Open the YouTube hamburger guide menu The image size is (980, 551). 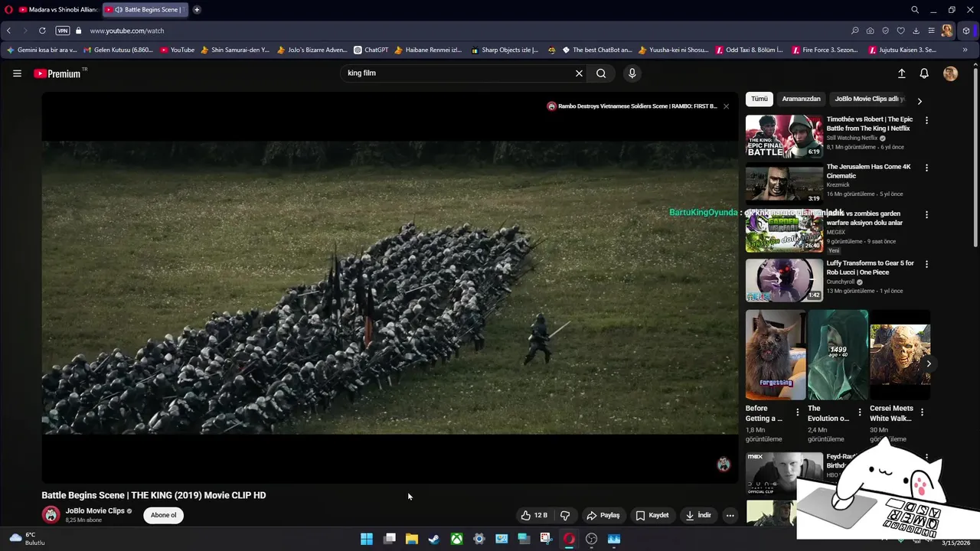(17, 73)
